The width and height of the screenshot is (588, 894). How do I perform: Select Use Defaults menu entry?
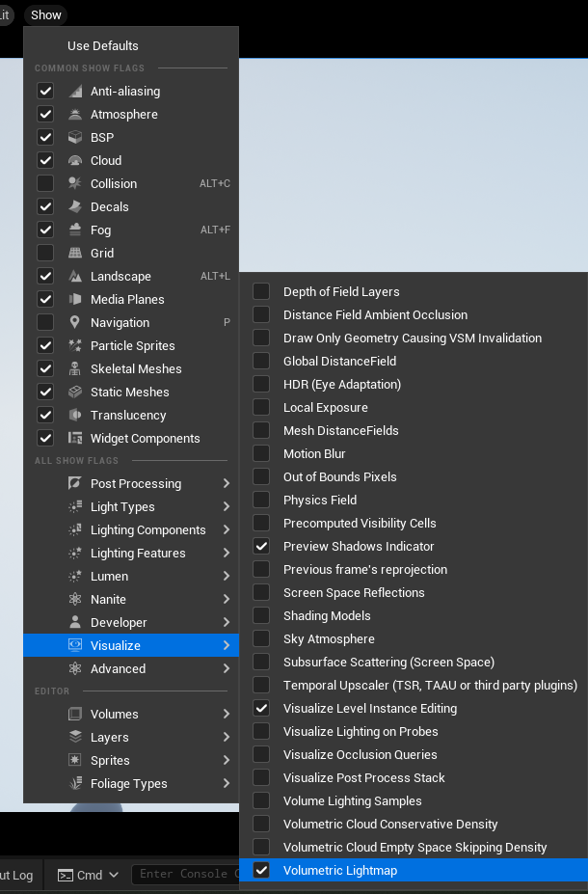(x=131, y=45)
